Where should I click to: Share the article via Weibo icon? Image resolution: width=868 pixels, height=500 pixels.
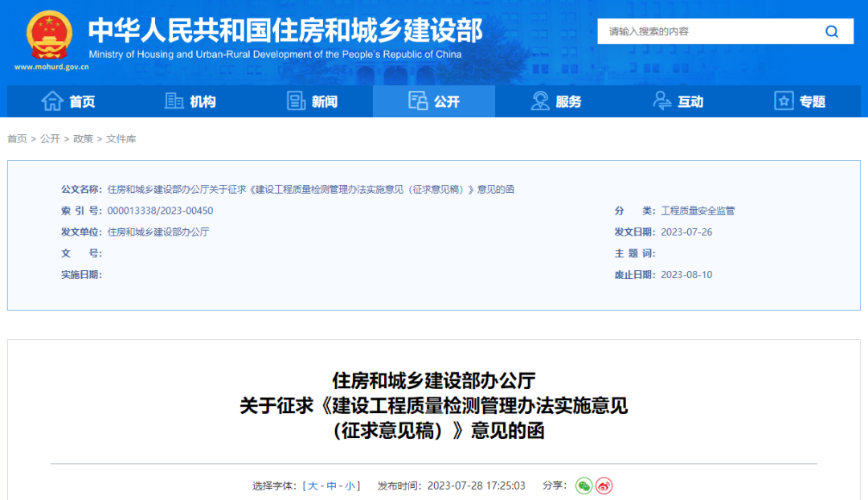tap(604, 486)
